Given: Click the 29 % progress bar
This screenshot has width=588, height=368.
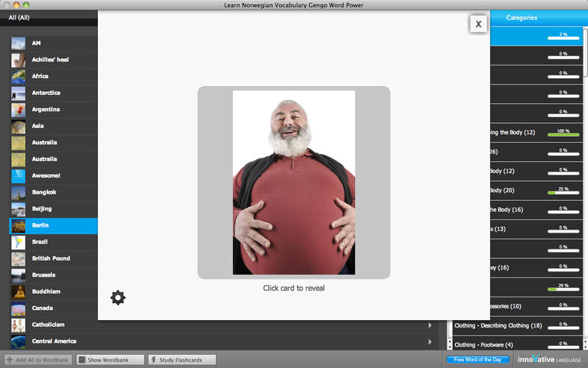Looking at the screenshot, I should click(x=563, y=289).
